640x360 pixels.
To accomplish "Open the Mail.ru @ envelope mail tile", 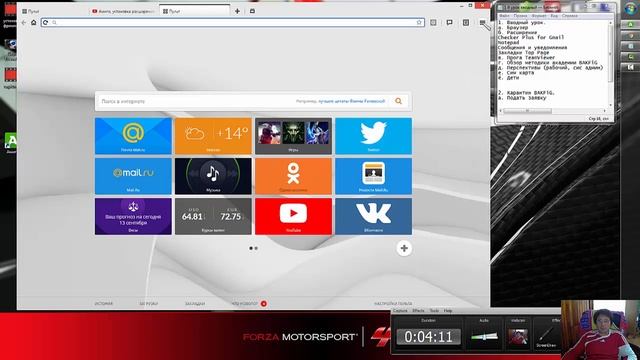I will click(x=133, y=136).
